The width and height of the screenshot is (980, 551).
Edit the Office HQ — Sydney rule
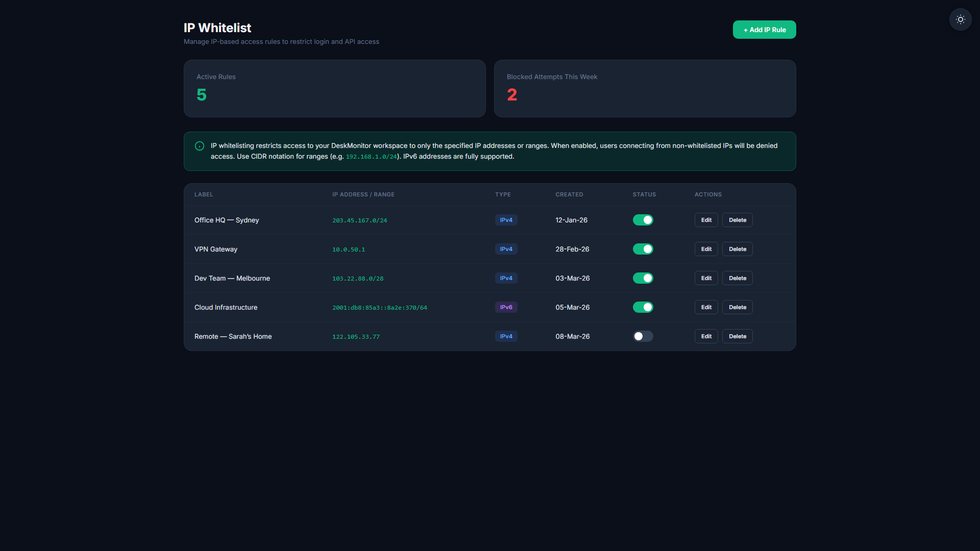[x=706, y=220]
